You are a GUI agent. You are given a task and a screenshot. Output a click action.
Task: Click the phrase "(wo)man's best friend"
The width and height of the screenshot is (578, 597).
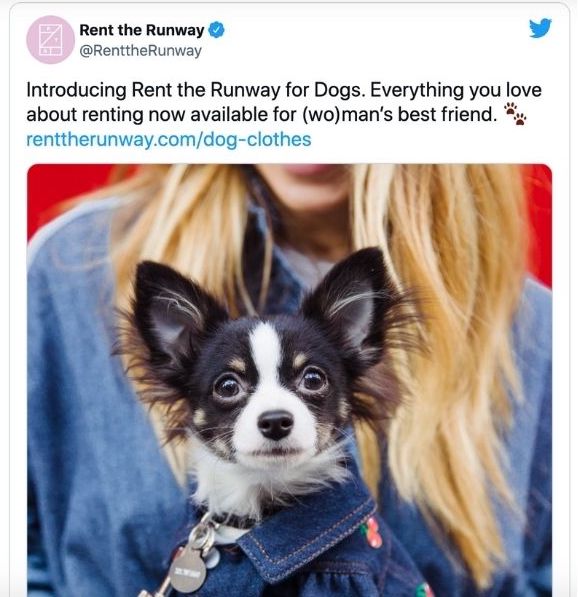tap(399, 114)
